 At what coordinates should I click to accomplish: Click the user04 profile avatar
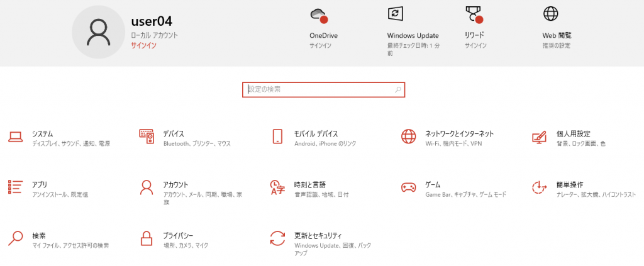[97, 33]
